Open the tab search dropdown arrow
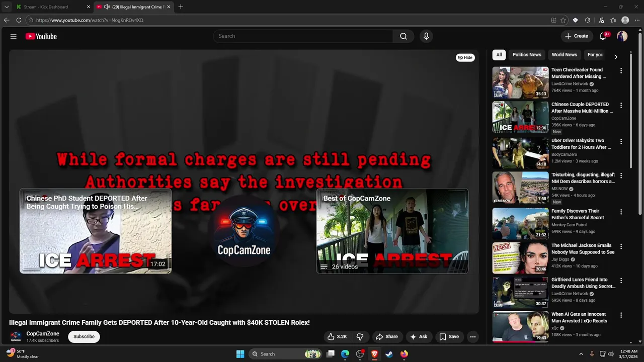The width and height of the screenshot is (644, 362). 7,7
